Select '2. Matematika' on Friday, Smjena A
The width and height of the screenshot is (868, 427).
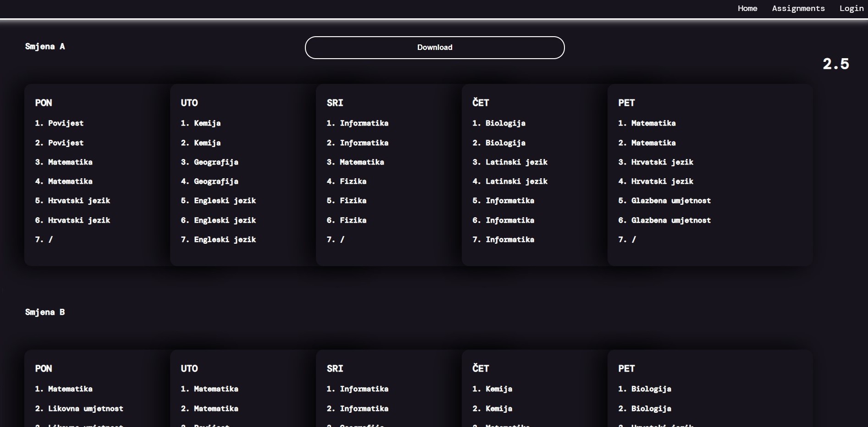(647, 143)
